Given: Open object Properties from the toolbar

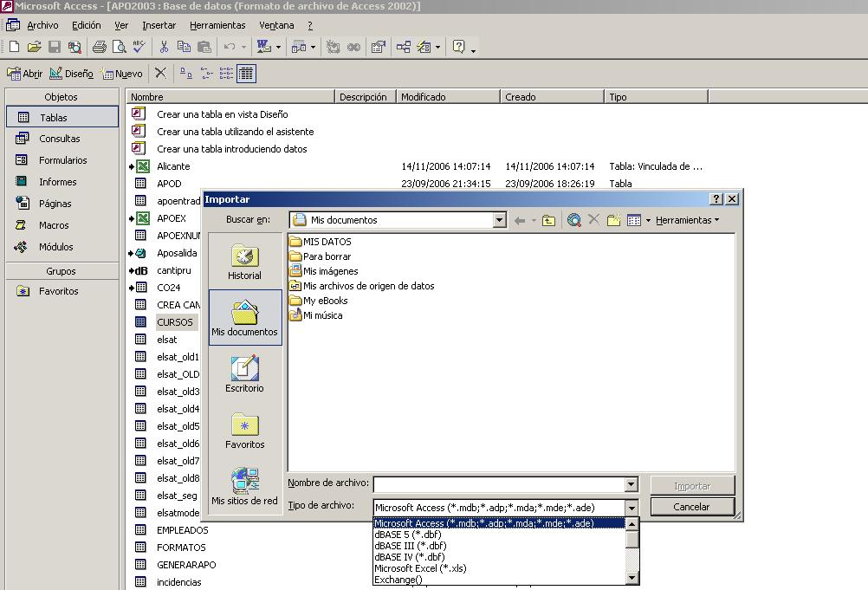Looking at the screenshot, I should [x=378, y=47].
